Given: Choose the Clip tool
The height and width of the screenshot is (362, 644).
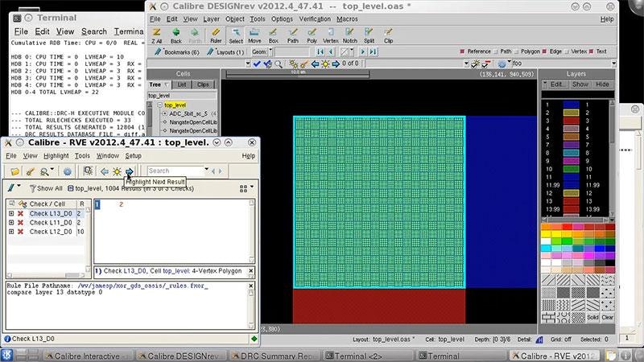Looking at the screenshot, I should point(389,35).
